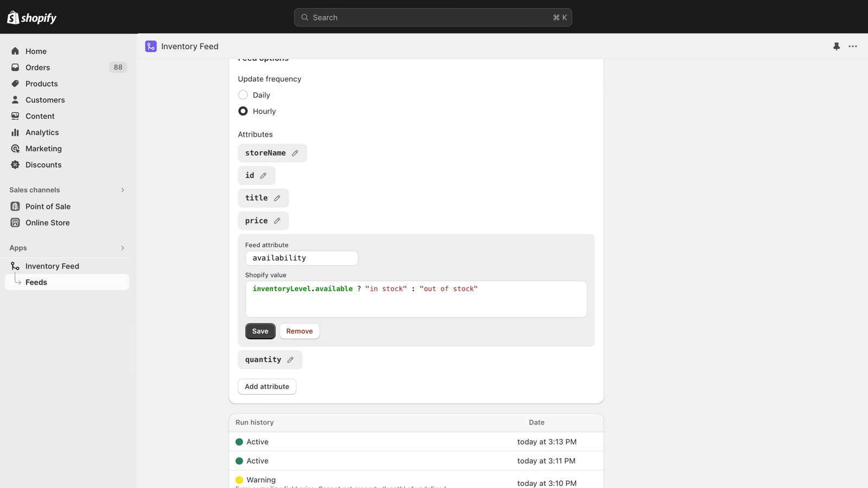868x488 pixels.
Task: Open Analytics via the bar chart icon
Action: 15,132
